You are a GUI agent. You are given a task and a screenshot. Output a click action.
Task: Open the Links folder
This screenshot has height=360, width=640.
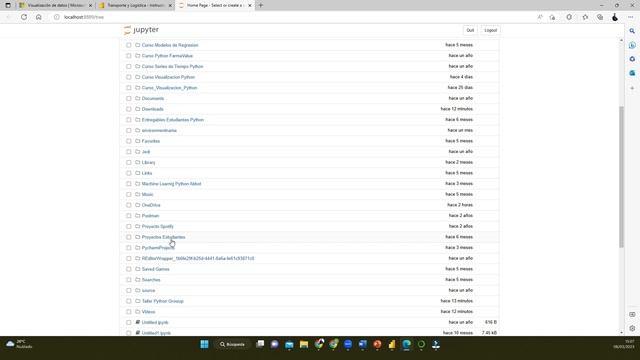(147, 173)
